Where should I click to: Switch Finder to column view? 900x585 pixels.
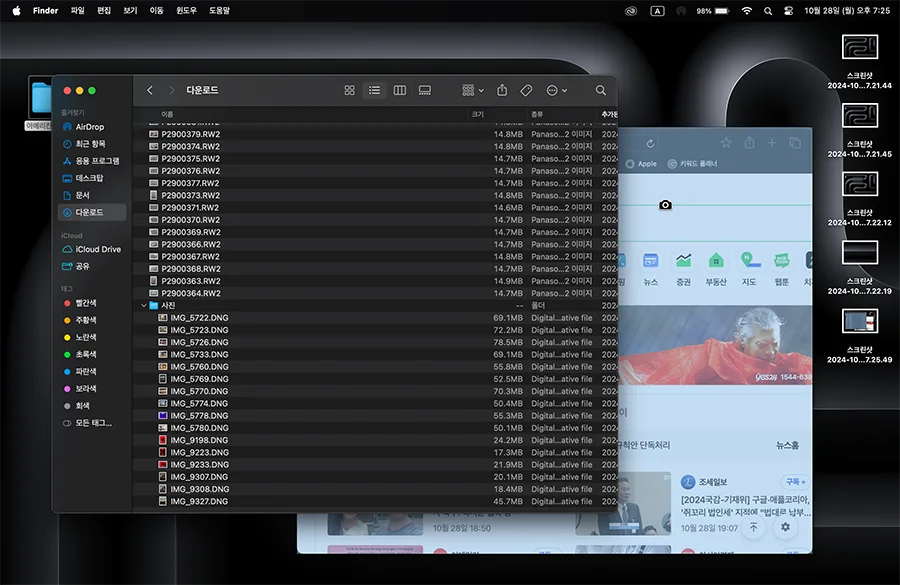point(399,90)
